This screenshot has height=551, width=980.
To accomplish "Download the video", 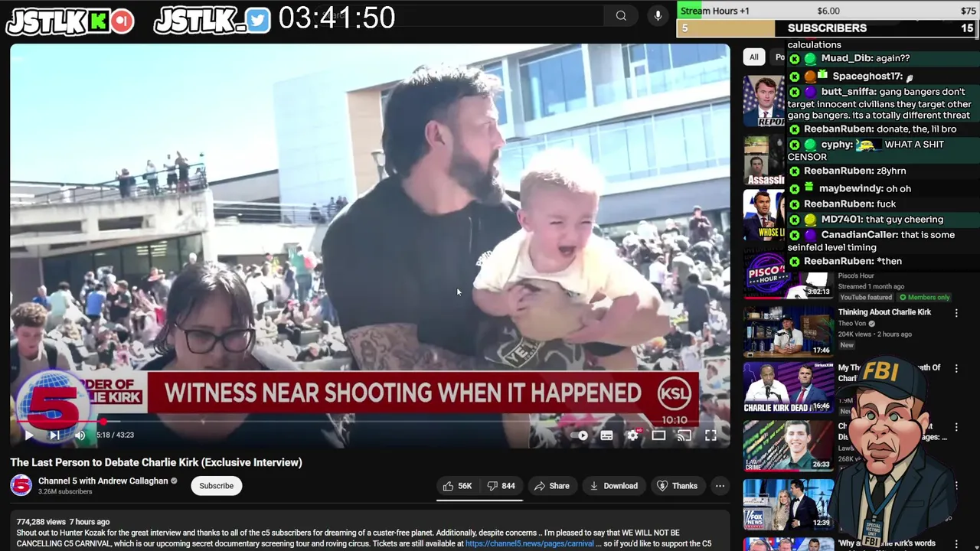I will point(613,486).
